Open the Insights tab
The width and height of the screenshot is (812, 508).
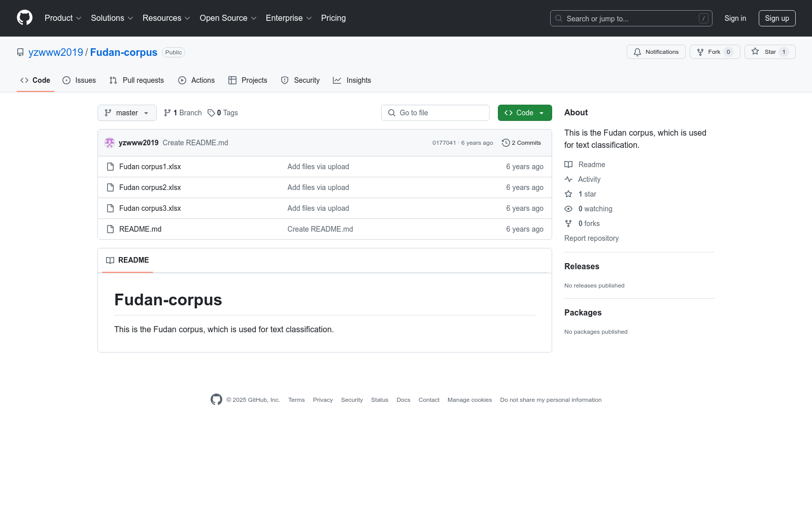point(352,80)
